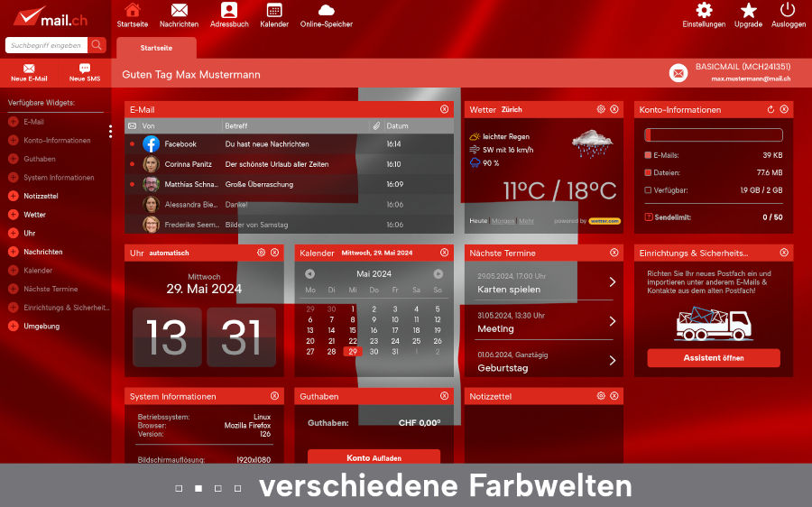Expand the Geburtstag appointment arrow
This screenshot has height=507, width=812.
pyautogui.click(x=613, y=361)
